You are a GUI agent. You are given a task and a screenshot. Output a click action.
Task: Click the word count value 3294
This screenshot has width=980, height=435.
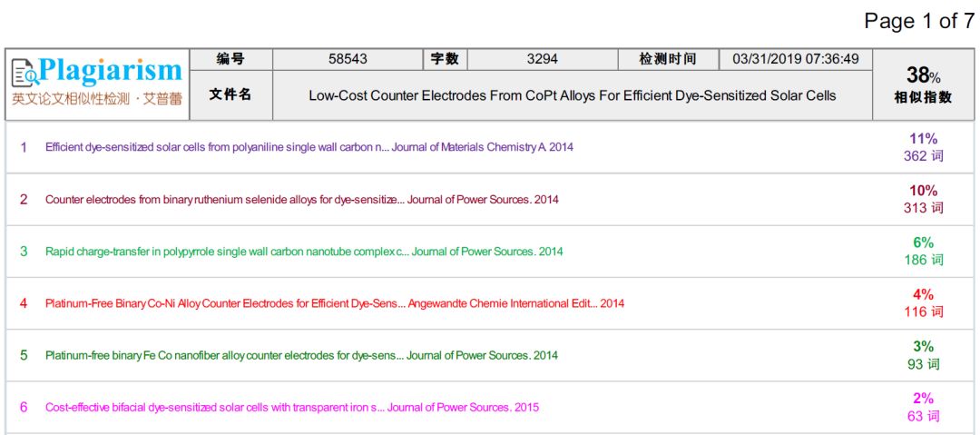542,59
